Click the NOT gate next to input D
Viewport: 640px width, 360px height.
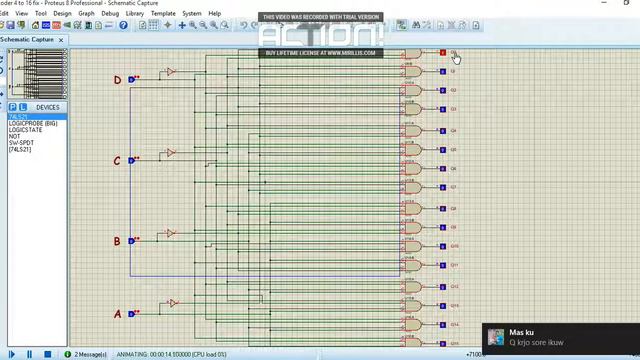(x=171, y=72)
